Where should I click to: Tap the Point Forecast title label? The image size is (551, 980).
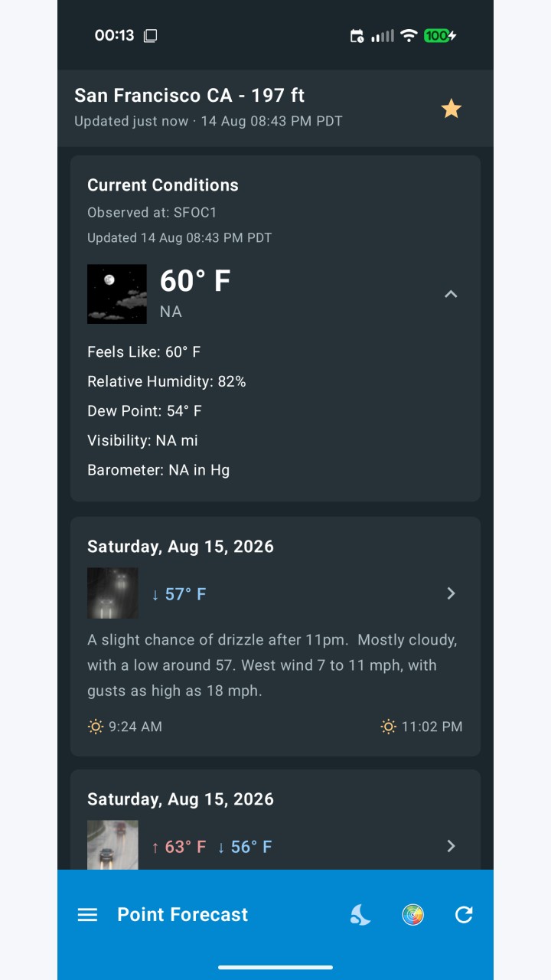[x=183, y=915]
